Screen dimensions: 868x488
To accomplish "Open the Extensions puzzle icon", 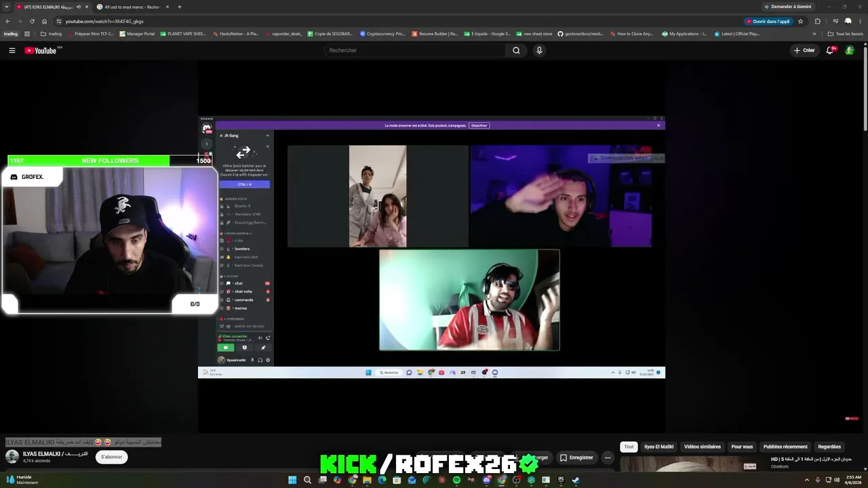I will [x=817, y=21].
